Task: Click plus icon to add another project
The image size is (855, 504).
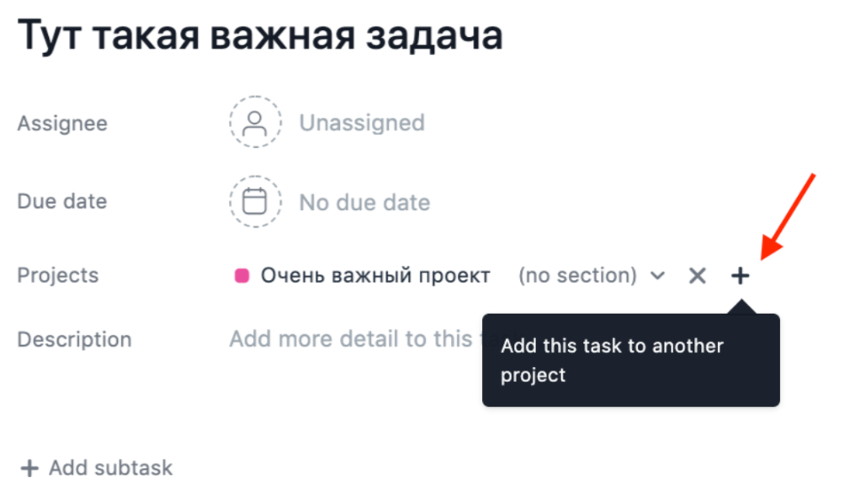Action: (x=739, y=275)
